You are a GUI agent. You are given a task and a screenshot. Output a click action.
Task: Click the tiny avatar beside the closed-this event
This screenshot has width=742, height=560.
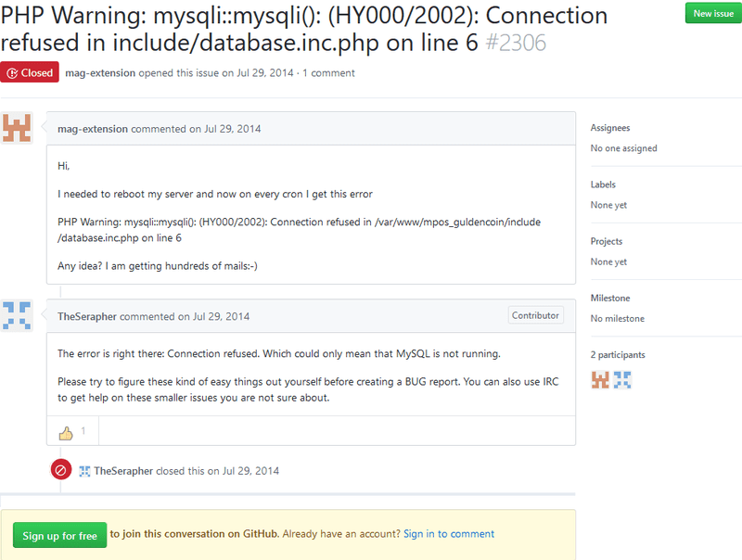pos(84,471)
